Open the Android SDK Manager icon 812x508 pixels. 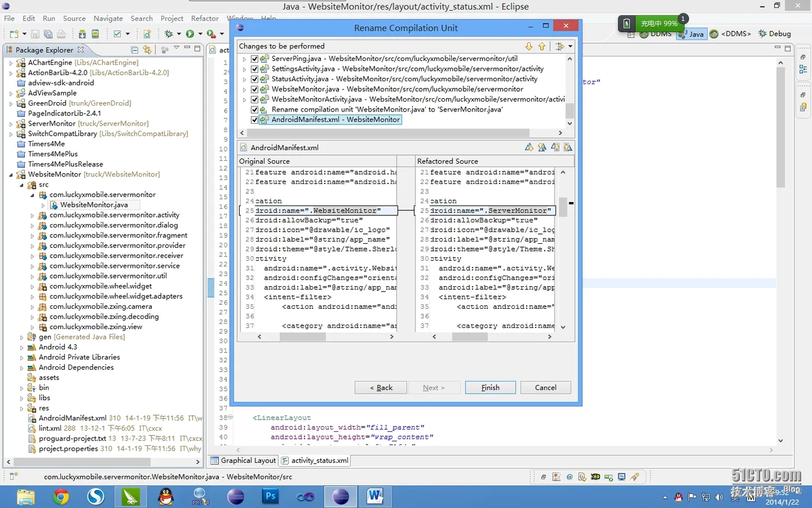(82, 34)
